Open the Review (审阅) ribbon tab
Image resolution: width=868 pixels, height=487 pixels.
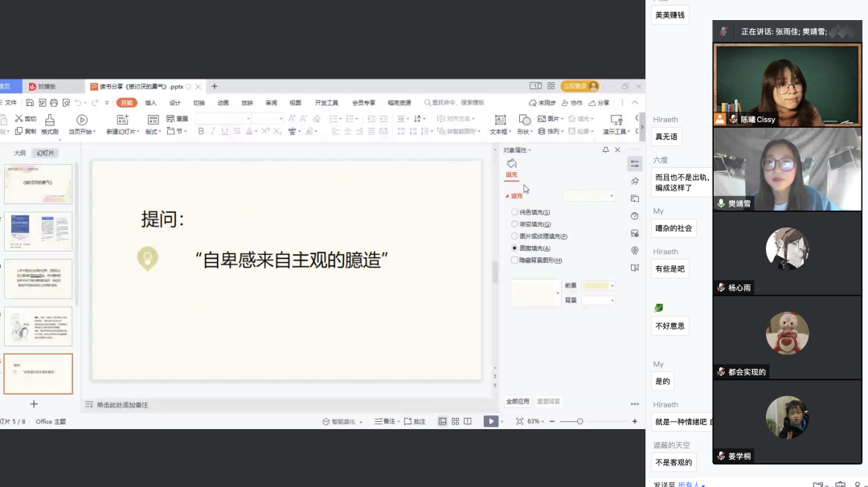[x=272, y=103]
